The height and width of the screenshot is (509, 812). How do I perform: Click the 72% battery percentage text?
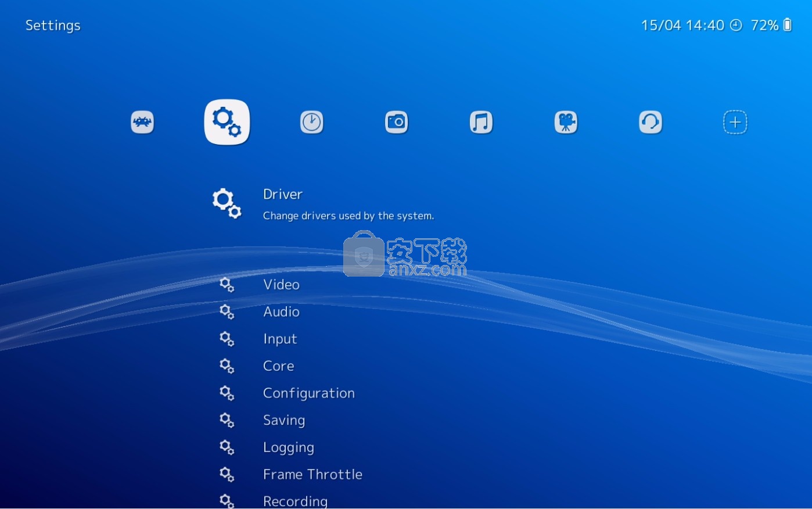tap(764, 25)
